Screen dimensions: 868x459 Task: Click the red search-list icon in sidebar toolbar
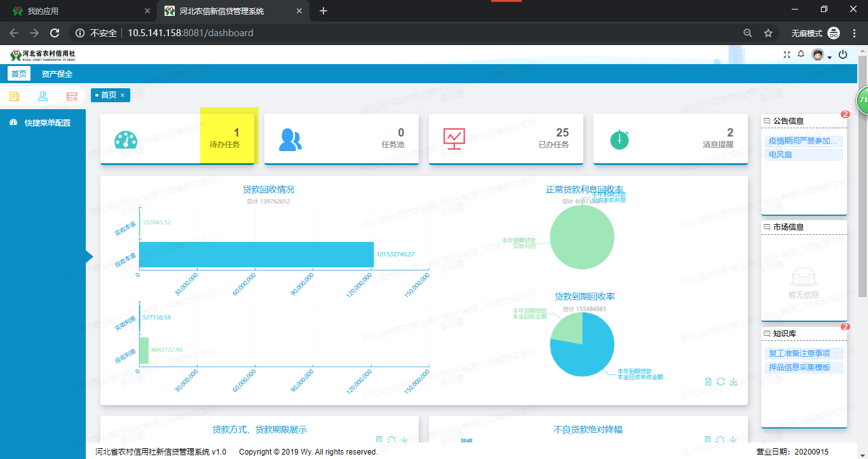tap(72, 96)
